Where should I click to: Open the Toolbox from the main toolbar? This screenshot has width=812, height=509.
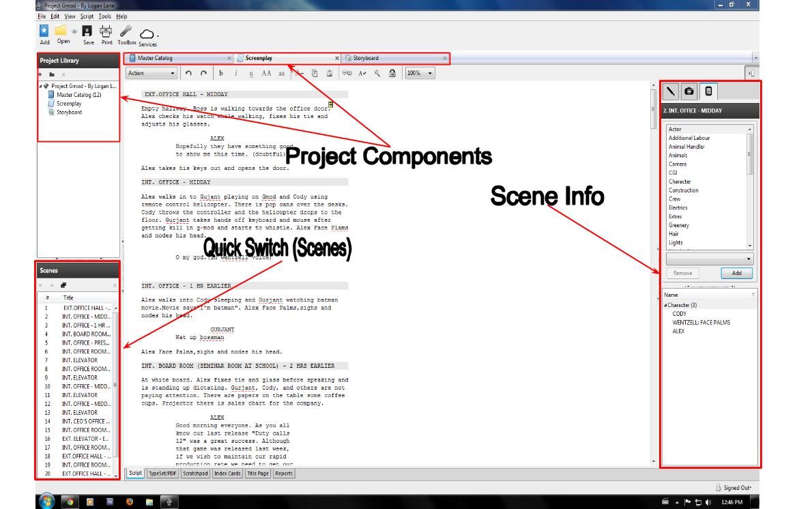click(x=127, y=31)
